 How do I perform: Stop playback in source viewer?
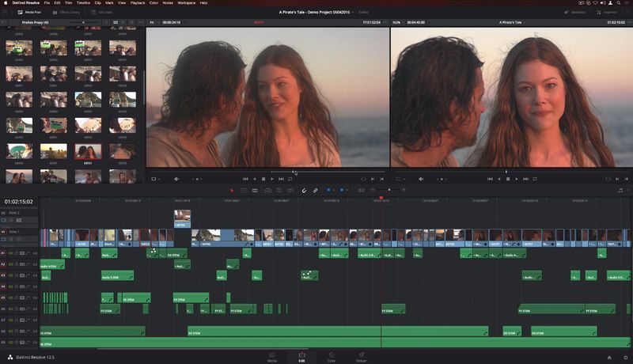(263, 179)
